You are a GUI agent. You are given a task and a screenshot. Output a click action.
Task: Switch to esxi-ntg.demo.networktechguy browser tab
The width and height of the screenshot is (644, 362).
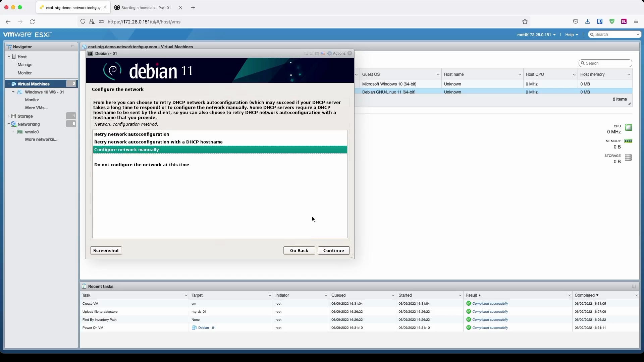73,7
